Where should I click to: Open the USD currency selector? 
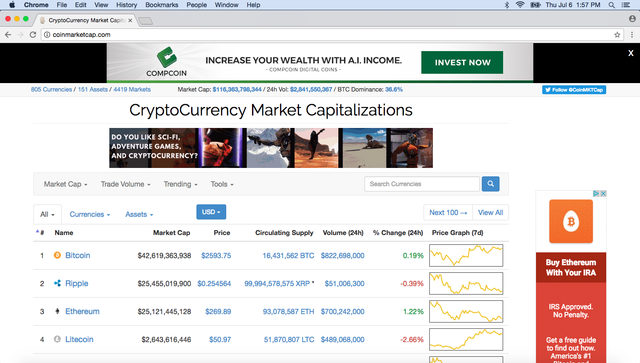point(211,212)
